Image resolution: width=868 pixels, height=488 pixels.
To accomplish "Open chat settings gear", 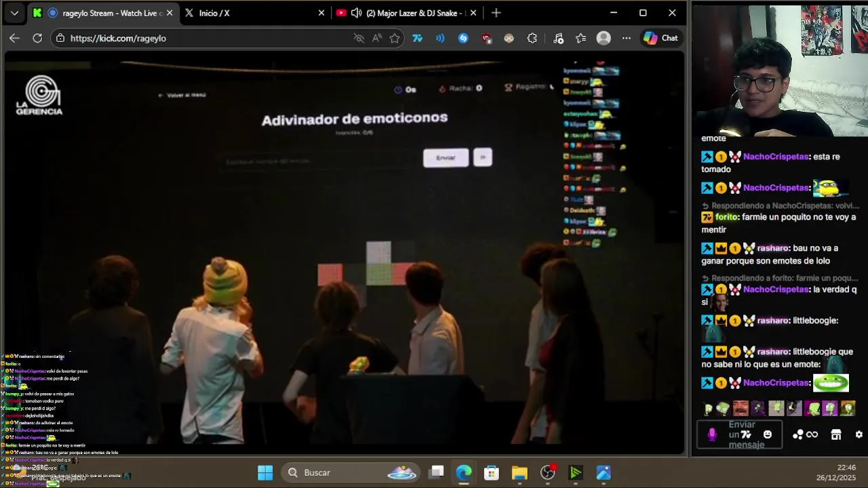I will 859,434.
